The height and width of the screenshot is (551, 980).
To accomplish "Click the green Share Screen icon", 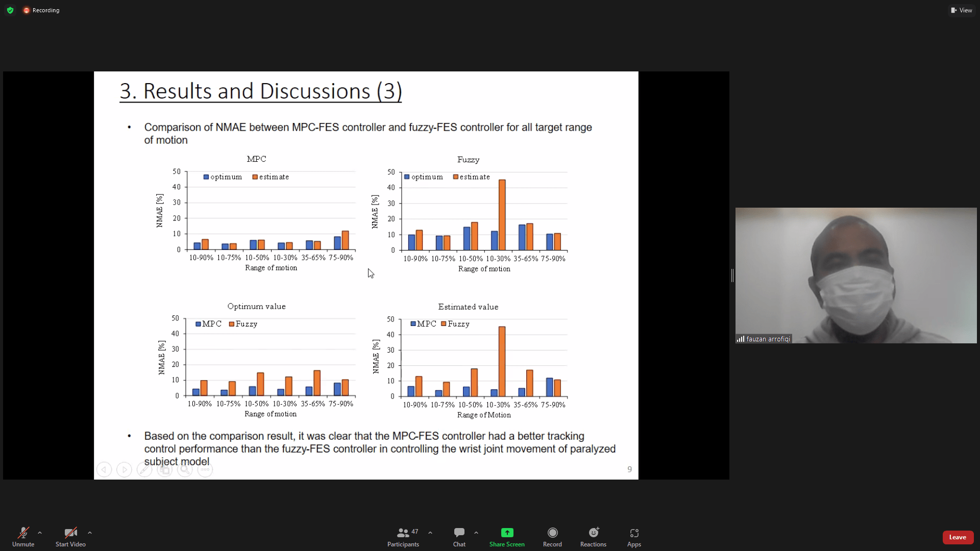I will coord(507,533).
